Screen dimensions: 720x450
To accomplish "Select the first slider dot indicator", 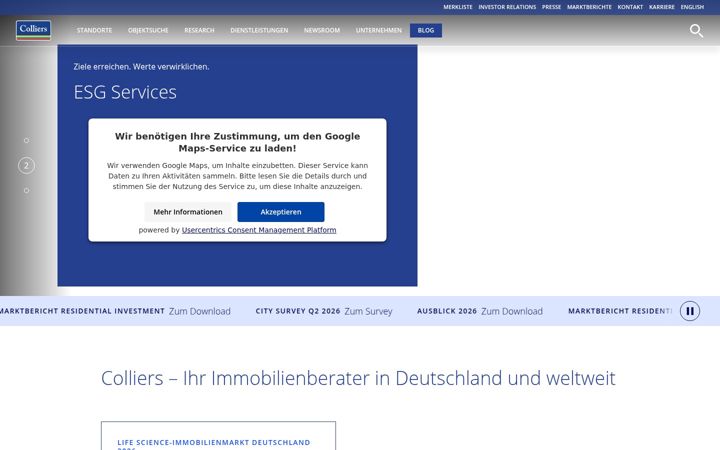I will [x=27, y=141].
